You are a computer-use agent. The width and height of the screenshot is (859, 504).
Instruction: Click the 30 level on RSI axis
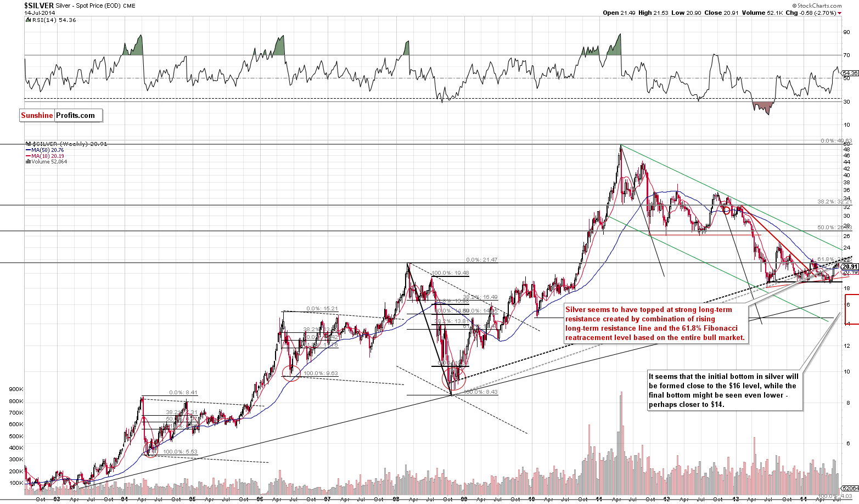(846, 102)
